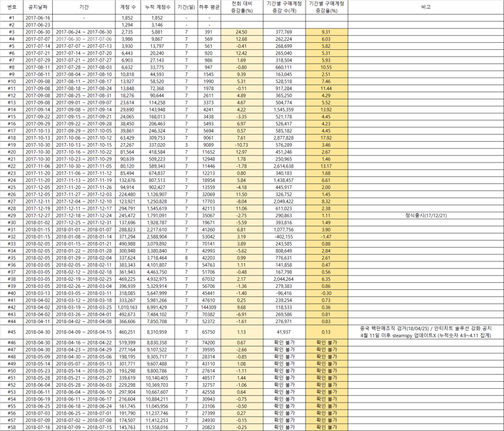
Task: Click the period "2018-01-29 ~ 2018-02-04"
Action: click(x=84, y=258)
